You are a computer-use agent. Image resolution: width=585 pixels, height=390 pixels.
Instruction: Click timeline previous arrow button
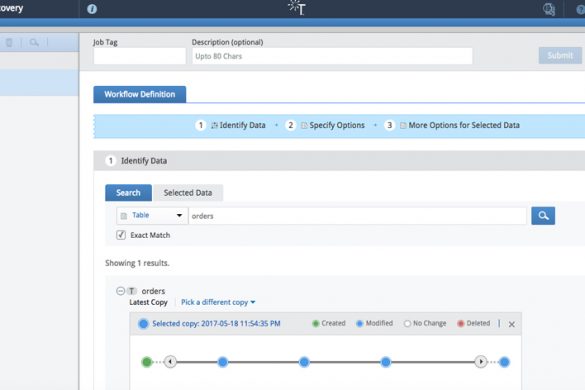170,362
